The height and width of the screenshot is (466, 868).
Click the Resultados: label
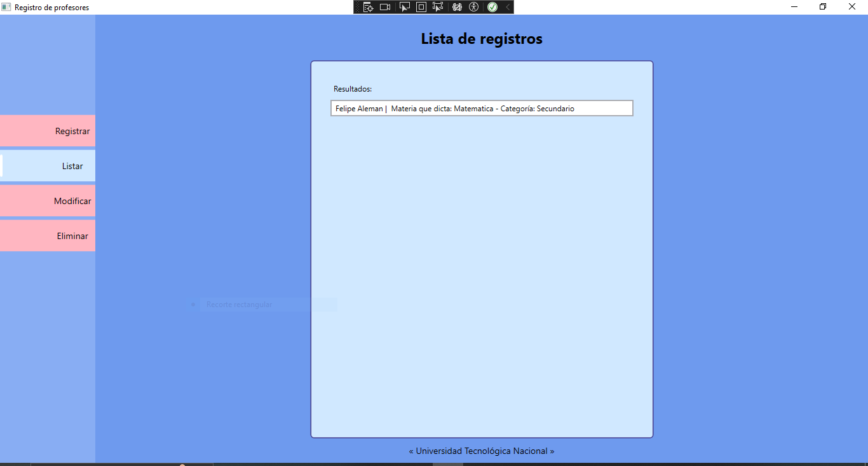pos(353,89)
